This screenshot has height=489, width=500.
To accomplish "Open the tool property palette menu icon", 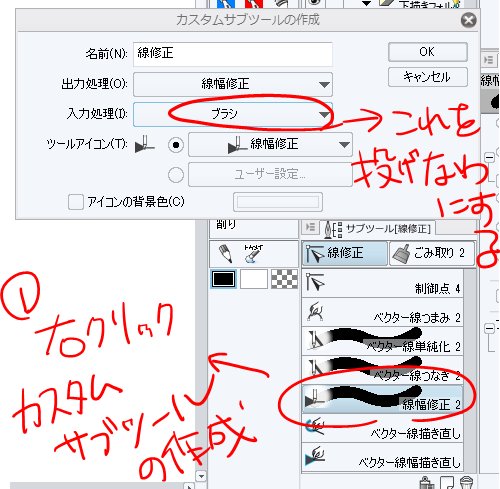I will [x=488, y=60].
